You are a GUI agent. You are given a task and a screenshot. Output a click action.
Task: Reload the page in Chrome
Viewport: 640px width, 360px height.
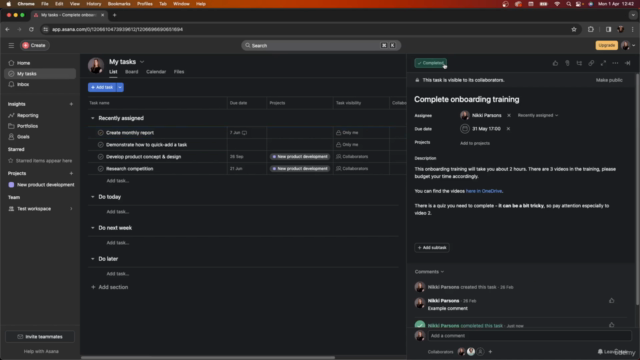click(x=31, y=29)
